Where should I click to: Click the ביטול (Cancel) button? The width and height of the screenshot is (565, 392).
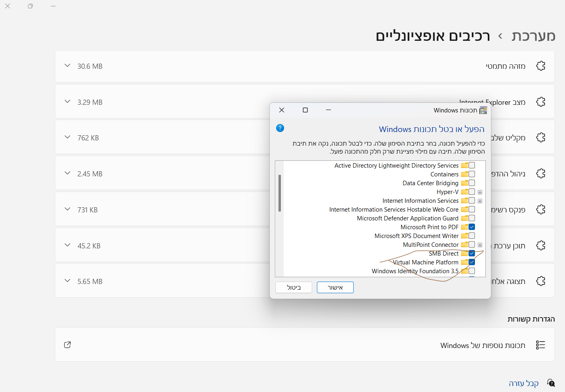point(294,287)
